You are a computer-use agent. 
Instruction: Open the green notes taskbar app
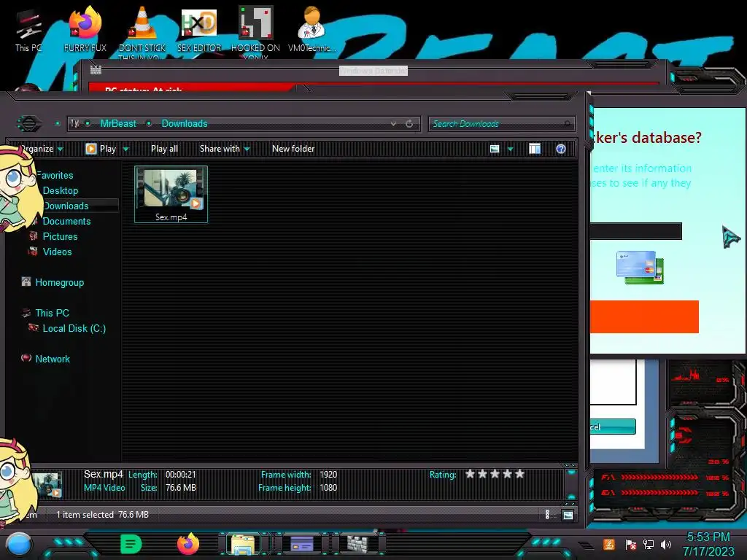[131, 544]
